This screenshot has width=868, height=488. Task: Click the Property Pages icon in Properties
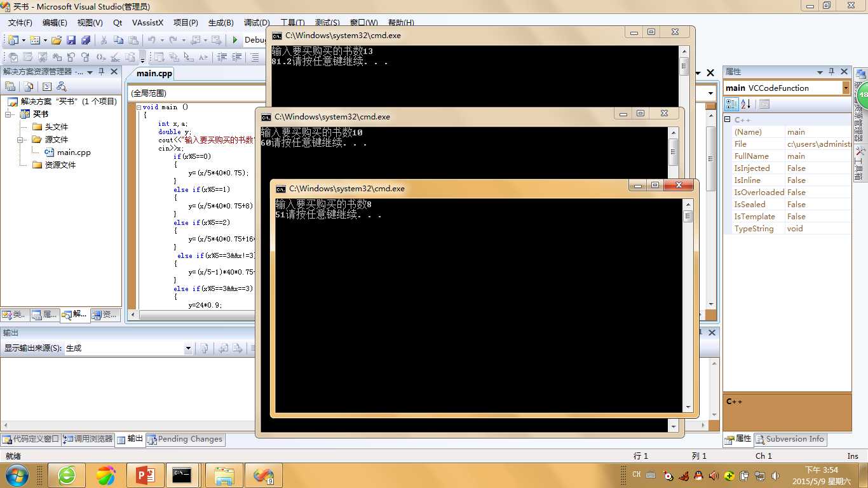coord(764,104)
